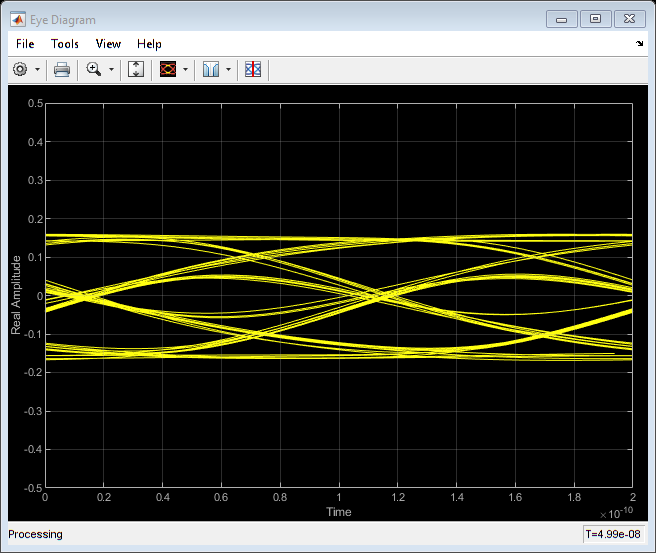Expand the histogram options dropdown arrow

(228, 69)
